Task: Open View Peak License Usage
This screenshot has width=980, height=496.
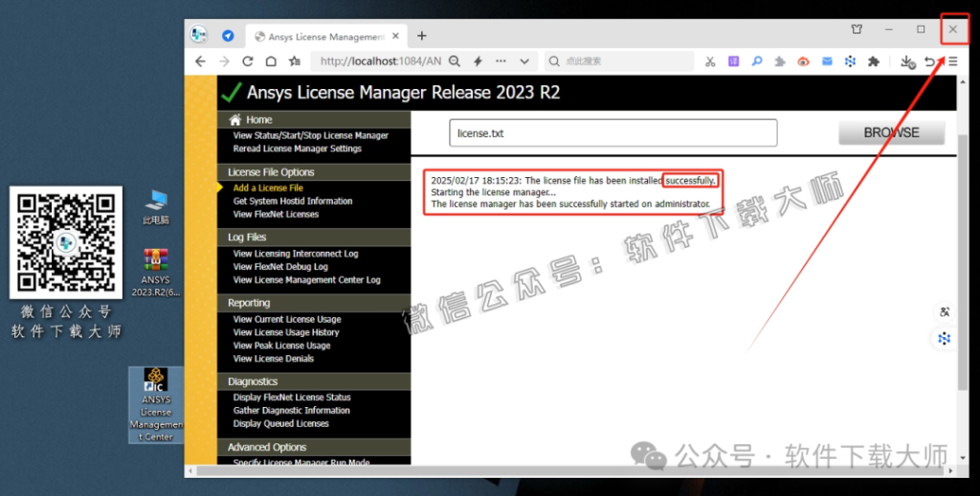Action: tap(281, 346)
